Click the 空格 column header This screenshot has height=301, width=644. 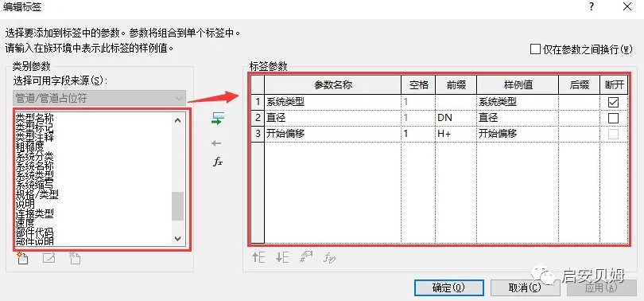pos(418,84)
